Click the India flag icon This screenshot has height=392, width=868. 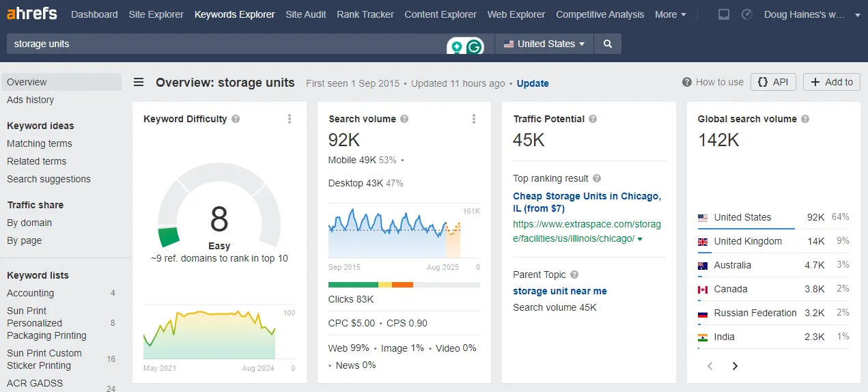point(703,337)
